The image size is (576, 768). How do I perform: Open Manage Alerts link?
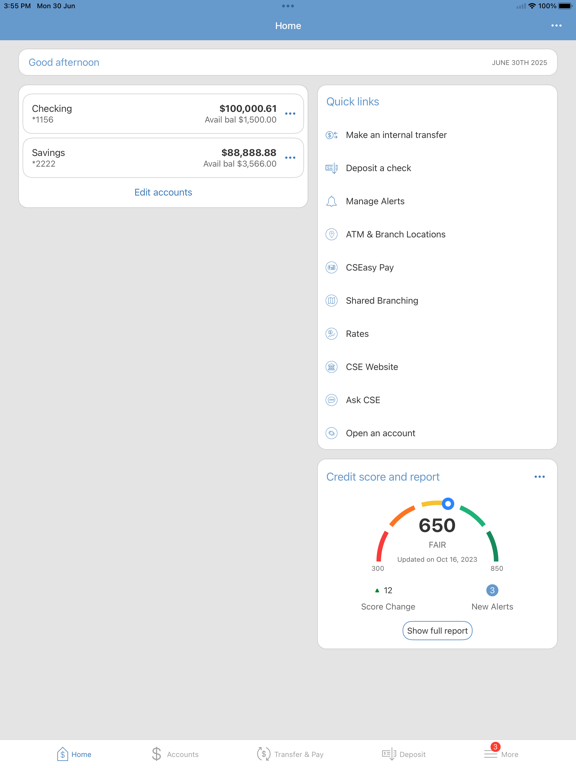coord(375,201)
